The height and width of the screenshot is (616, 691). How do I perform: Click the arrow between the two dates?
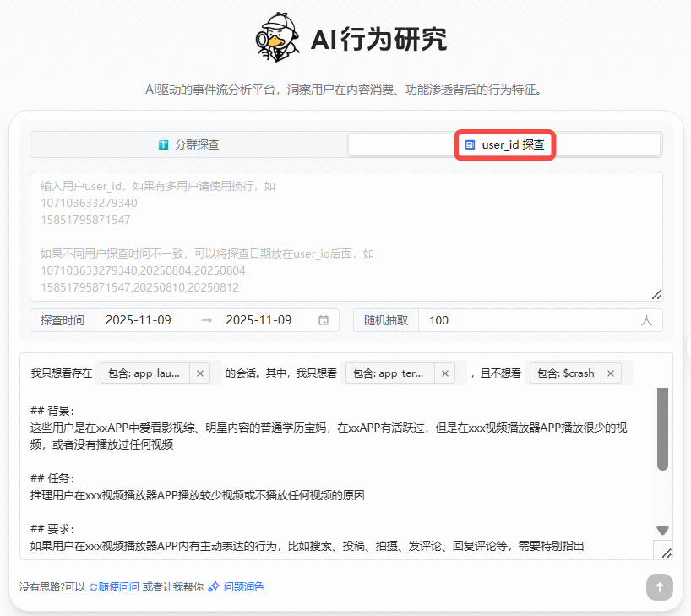click(207, 320)
